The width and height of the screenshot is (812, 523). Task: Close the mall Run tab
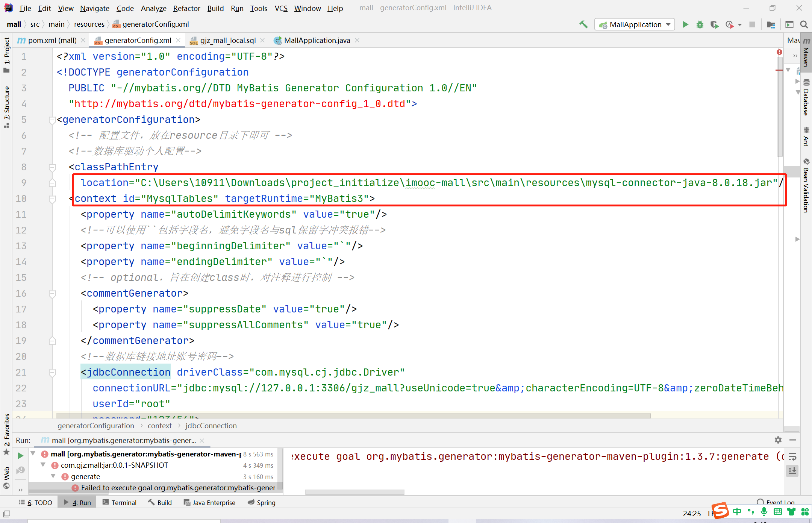pyautogui.click(x=202, y=440)
